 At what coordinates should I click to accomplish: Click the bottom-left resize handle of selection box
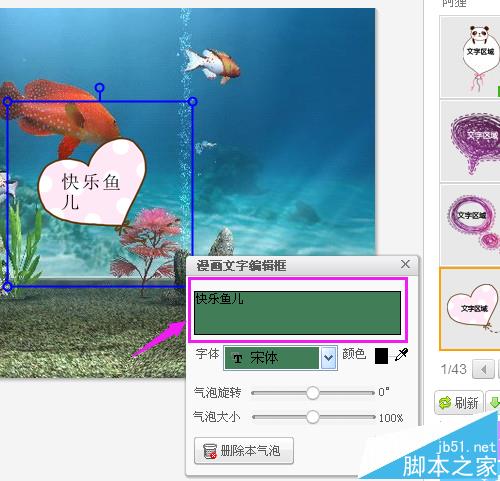tap(8, 286)
